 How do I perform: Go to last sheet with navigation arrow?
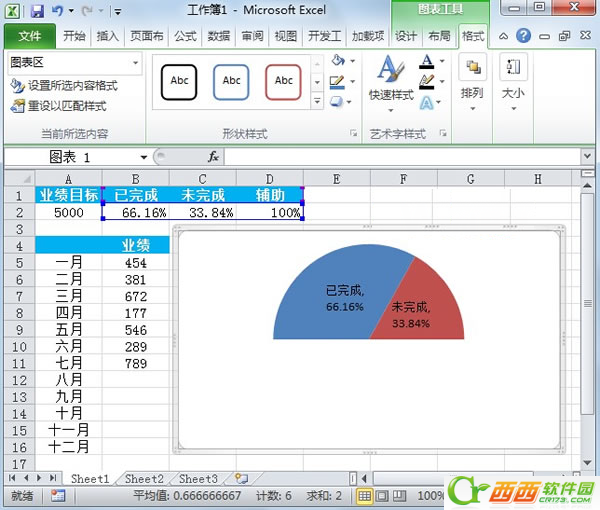point(53,478)
